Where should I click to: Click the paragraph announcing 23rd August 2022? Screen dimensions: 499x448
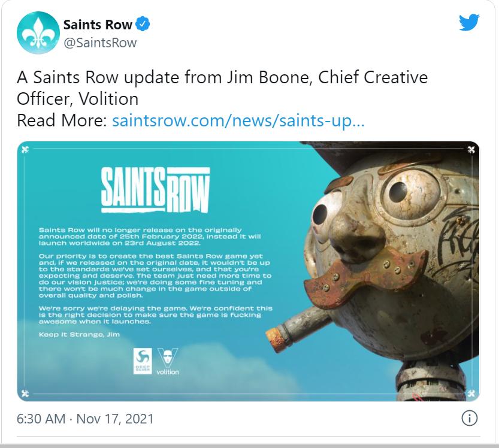[150, 237]
